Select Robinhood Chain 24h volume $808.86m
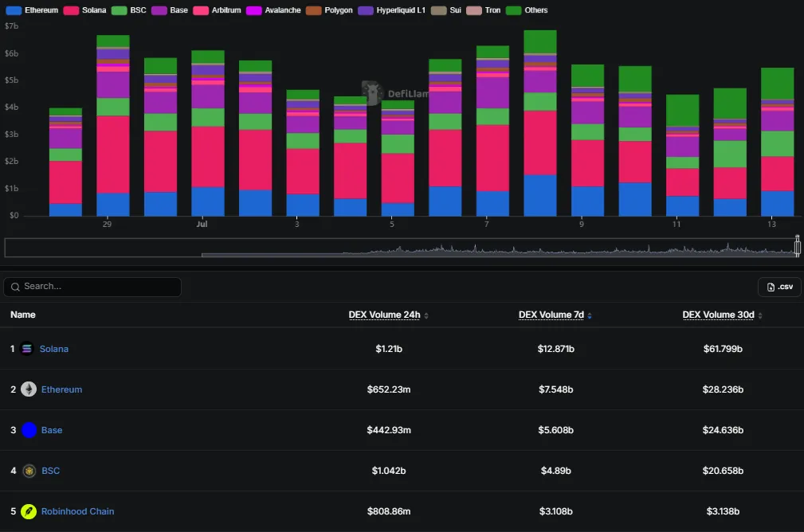Viewport: 804px width, 532px height. coord(389,511)
